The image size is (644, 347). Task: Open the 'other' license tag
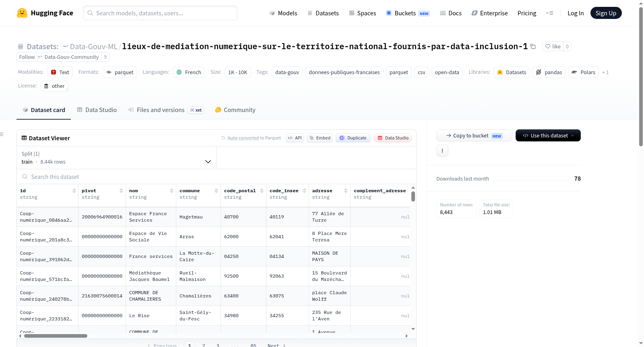[x=54, y=86]
